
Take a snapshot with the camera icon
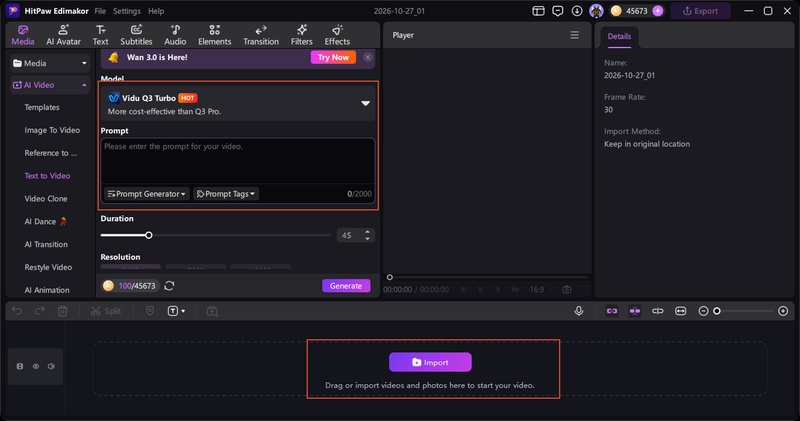(567, 289)
